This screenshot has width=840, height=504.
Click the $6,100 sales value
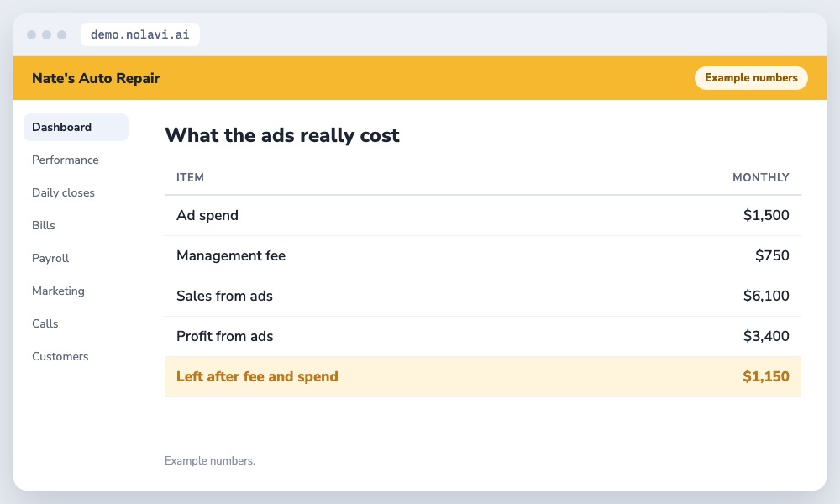[x=766, y=296]
